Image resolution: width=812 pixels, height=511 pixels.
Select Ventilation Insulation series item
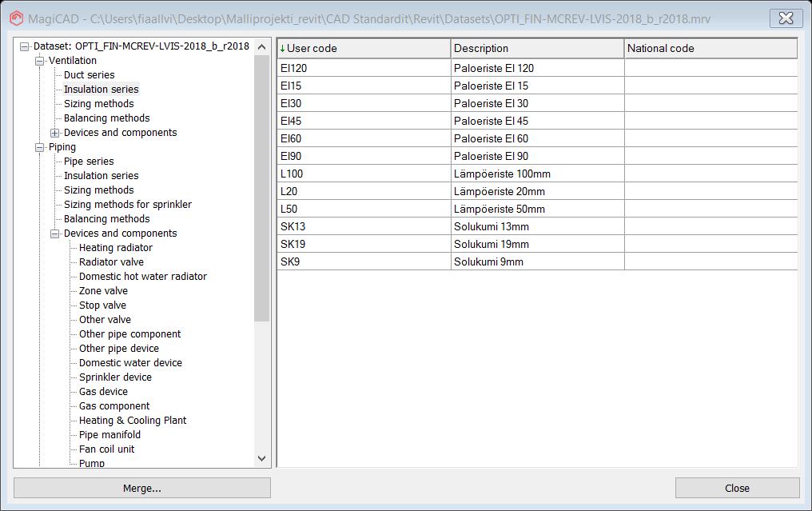[101, 89]
